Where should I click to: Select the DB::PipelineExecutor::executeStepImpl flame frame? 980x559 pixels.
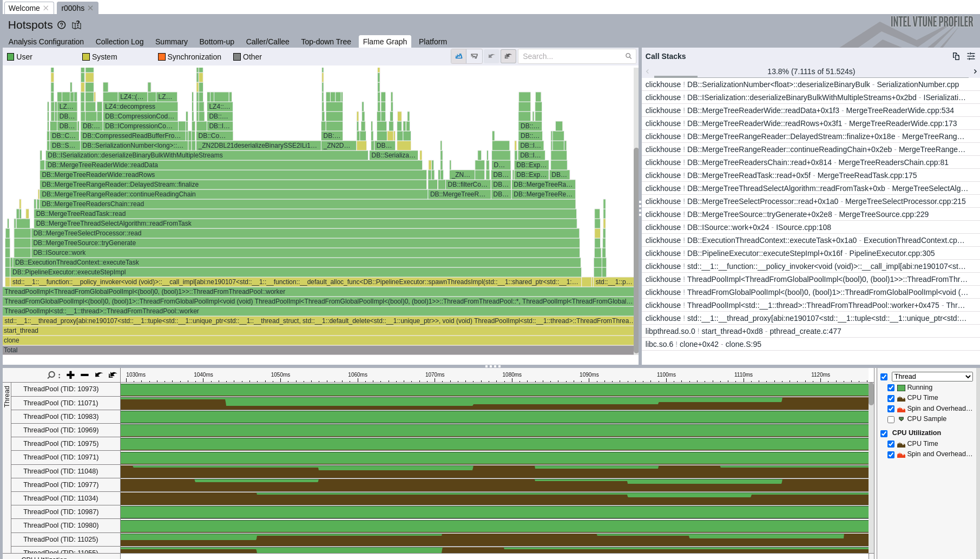coord(296,272)
